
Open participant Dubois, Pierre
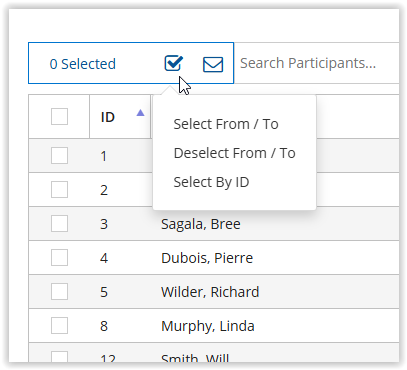(207, 258)
